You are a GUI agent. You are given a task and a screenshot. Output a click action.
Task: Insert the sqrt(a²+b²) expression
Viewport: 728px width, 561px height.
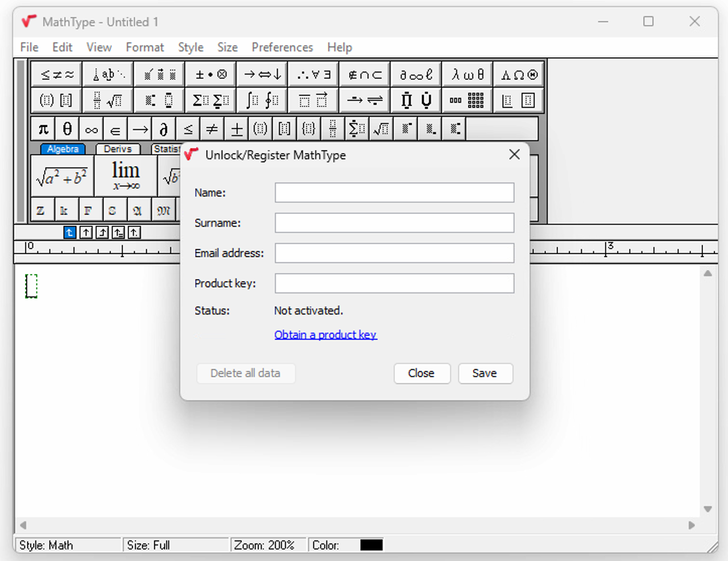(x=62, y=176)
